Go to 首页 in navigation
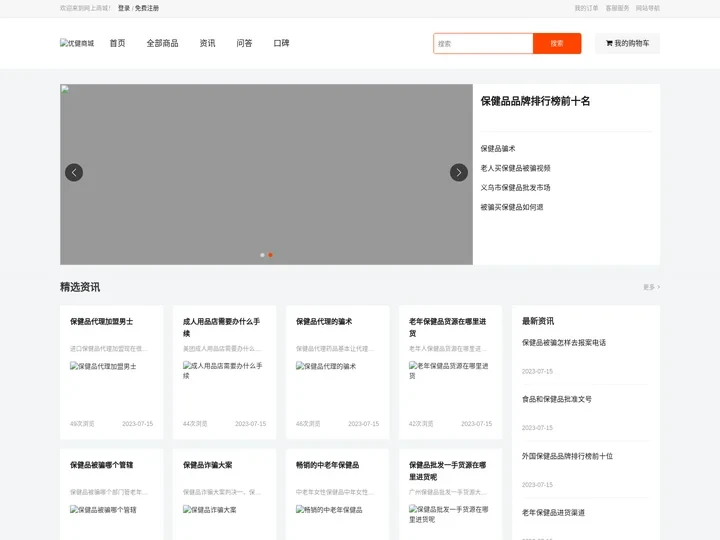720x540 pixels. (x=118, y=43)
